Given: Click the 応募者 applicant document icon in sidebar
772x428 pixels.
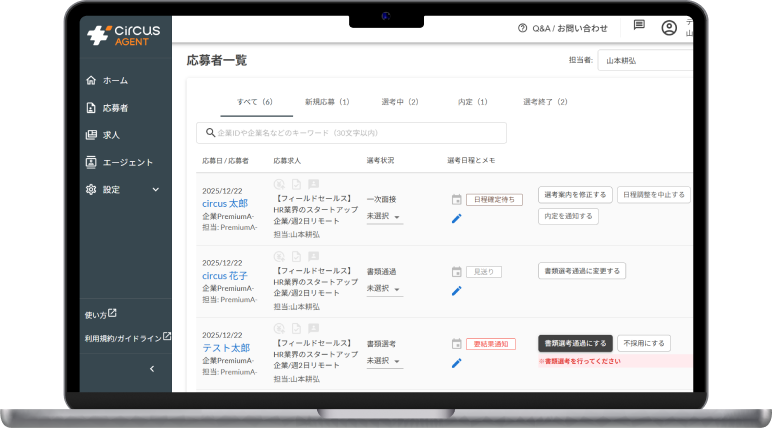Looking at the screenshot, I should pyautogui.click(x=92, y=107).
